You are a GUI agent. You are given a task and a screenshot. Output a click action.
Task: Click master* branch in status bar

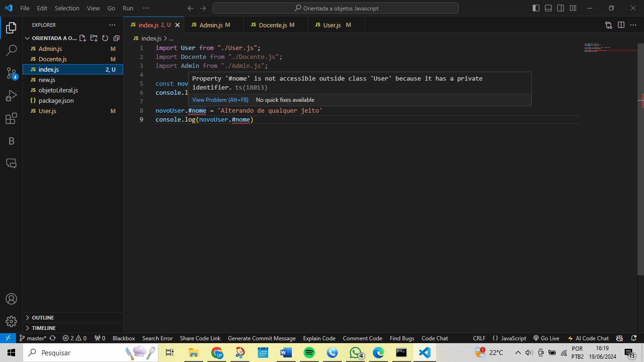(33, 338)
